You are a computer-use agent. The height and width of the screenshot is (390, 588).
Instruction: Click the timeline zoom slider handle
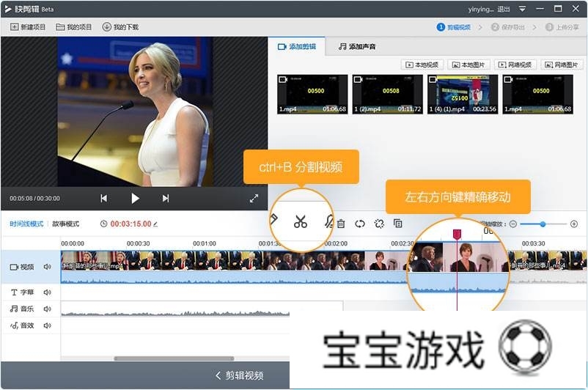(543, 224)
